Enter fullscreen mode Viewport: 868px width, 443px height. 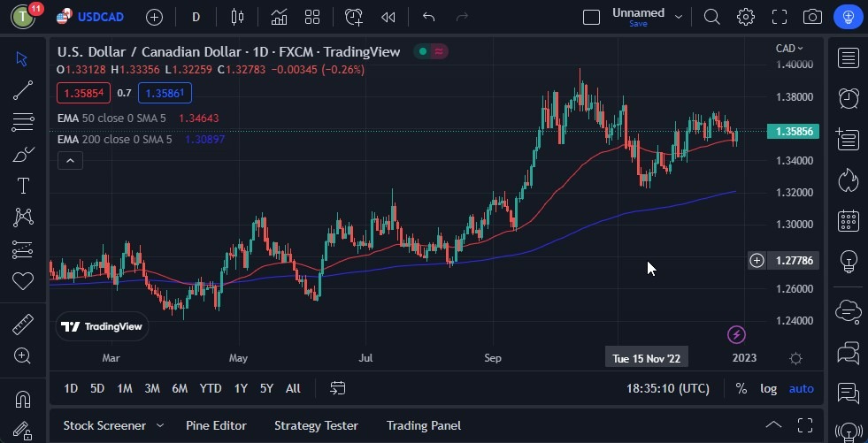pyautogui.click(x=780, y=17)
